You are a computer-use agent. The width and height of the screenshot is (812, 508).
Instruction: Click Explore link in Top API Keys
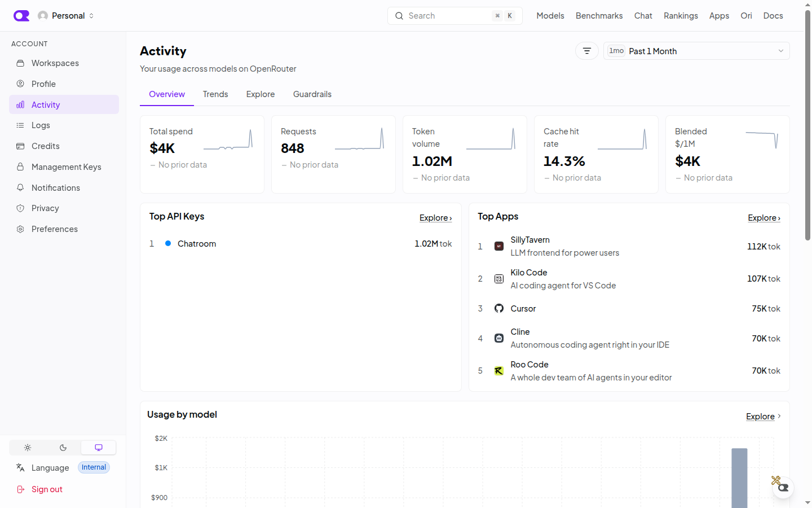pyautogui.click(x=435, y=218)
